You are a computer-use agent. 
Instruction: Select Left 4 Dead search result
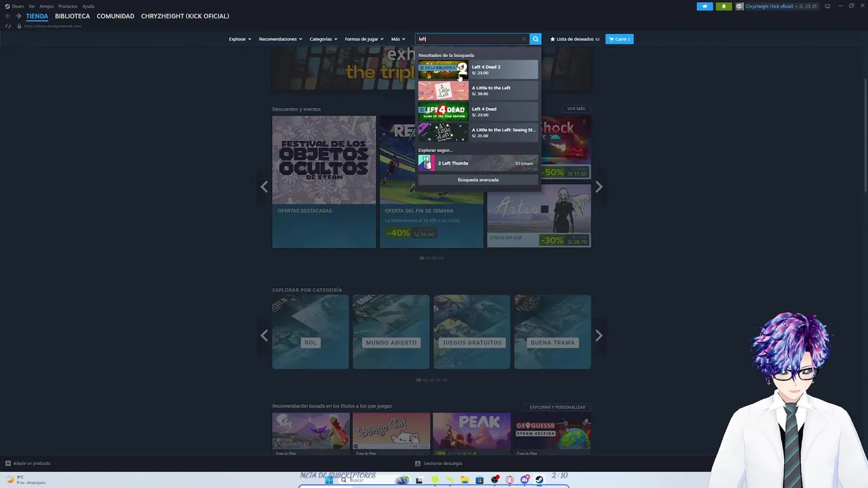pos(478,112)
